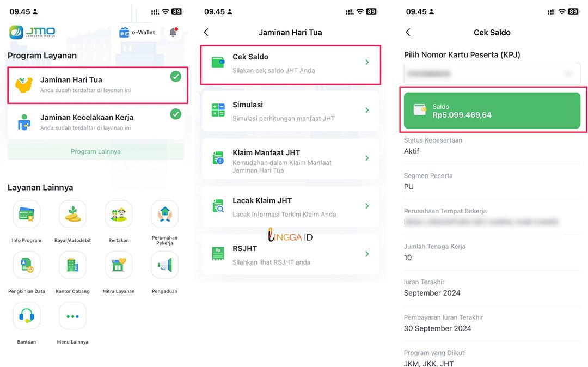
Task: Expand the Simulasi item chevron
Action: [x=367, y=110]
